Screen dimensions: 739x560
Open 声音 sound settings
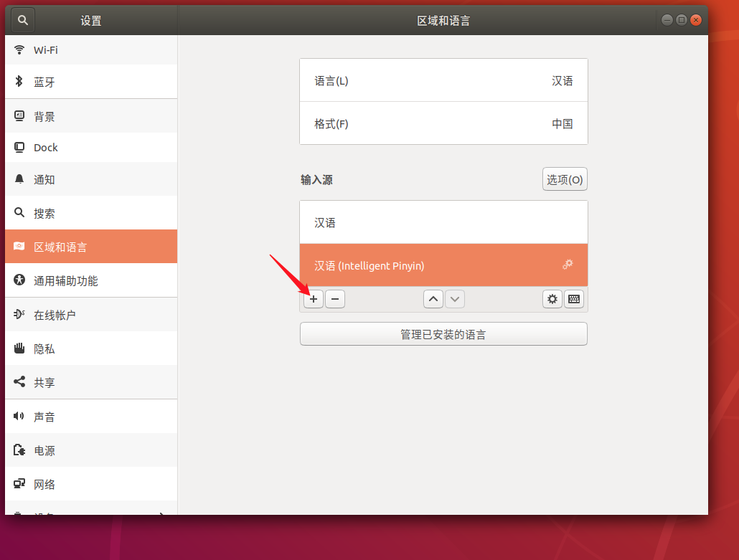(x=91, y=417)
